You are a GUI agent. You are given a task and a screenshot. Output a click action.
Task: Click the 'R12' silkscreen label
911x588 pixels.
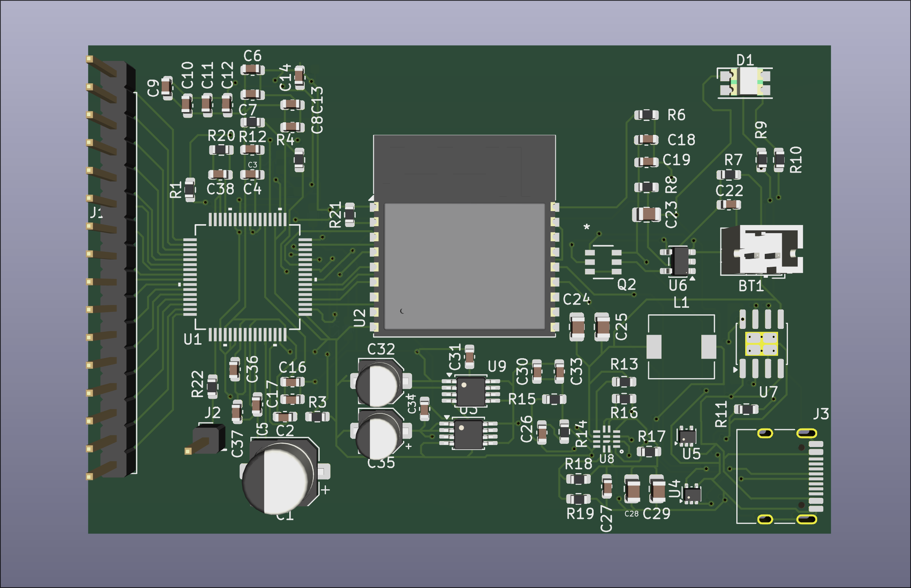coord(253,136)
